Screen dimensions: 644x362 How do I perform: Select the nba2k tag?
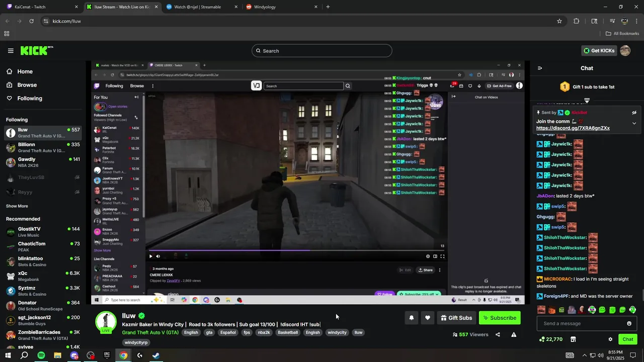pyautogui.click(x=264, y=332)
